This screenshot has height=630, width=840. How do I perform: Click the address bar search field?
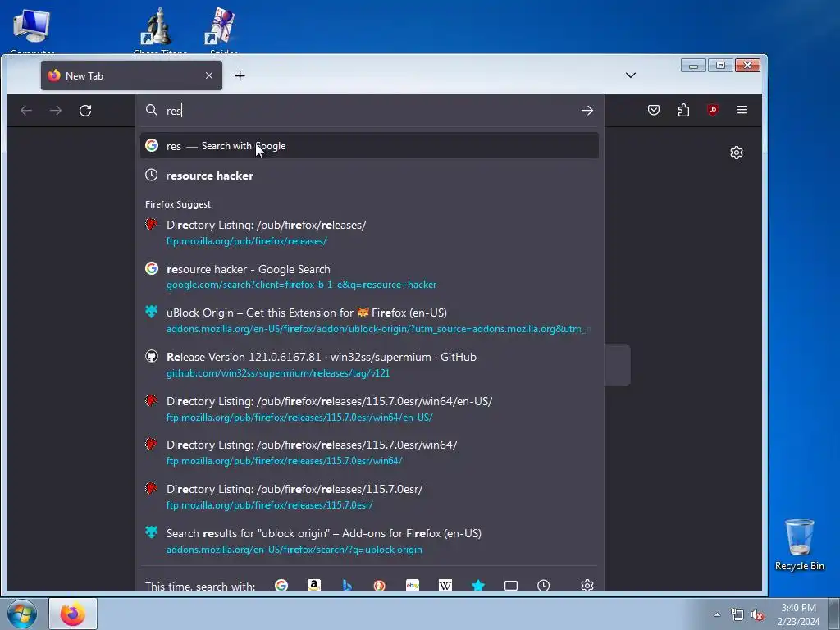point(370,111)
